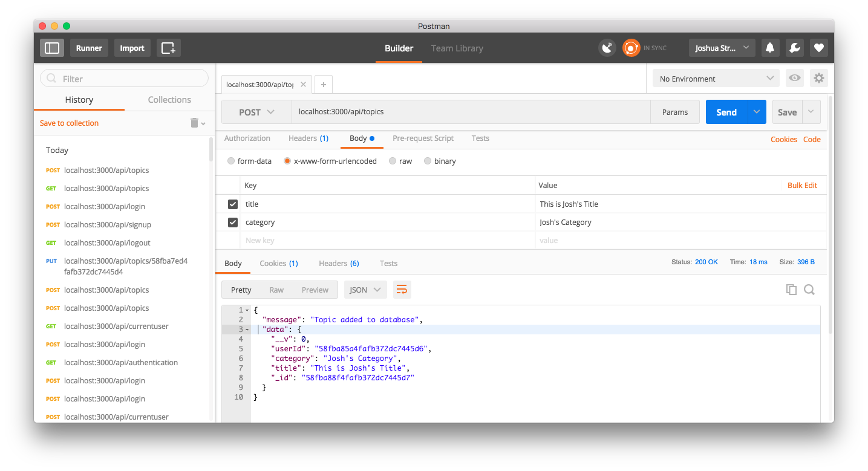Switch to Team Library tab
868x471 pixels.
pyautogui.click(x=457, y=48)
